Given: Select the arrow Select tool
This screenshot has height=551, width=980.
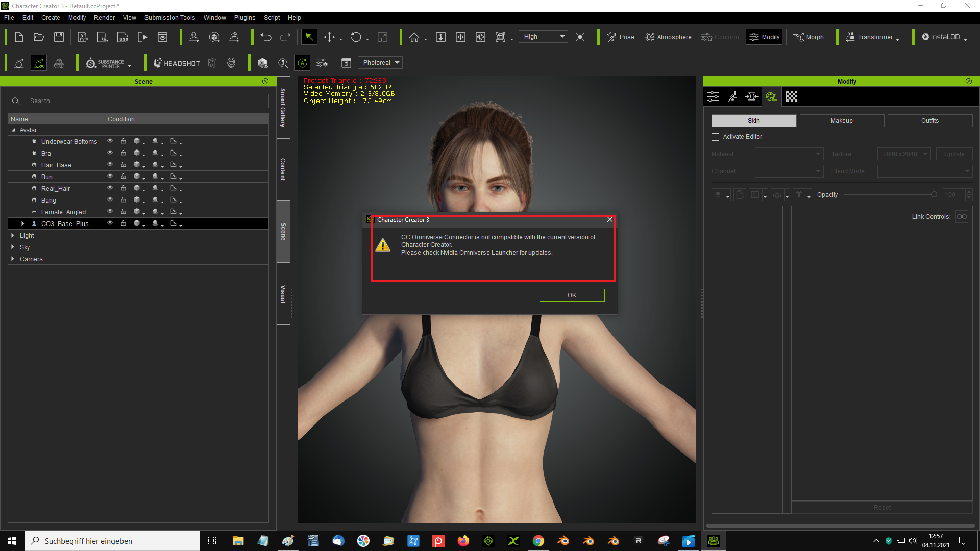Looking at the screenshot, I should 309,37.
